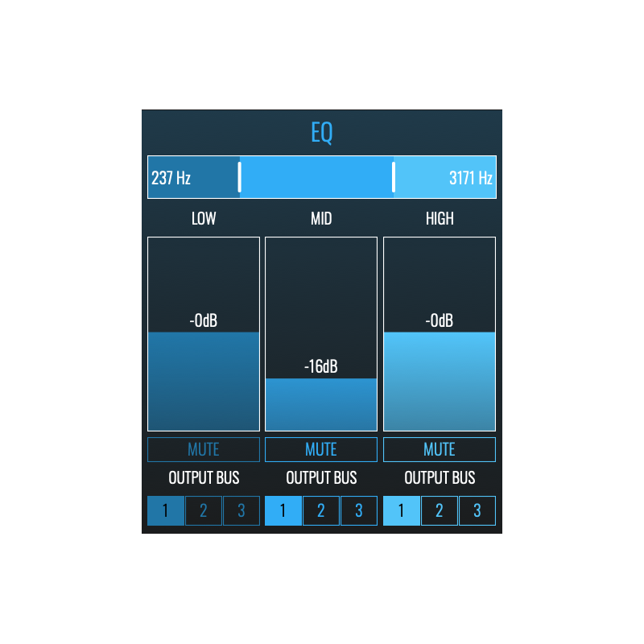Image resolution: width=644 pixels, height=644 pixels.
Task: Route the MID band to output bus 3
Action: click(x=359, y=510)
